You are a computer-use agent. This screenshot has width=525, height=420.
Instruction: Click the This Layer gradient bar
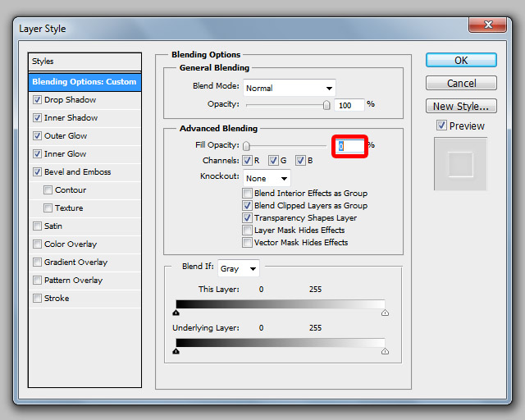[x=281, y=304]
